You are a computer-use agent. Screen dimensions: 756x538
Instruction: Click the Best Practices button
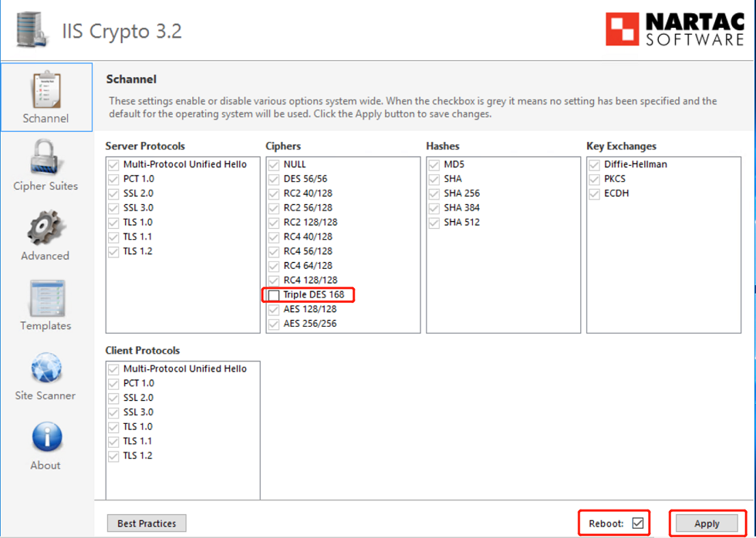click(147, 523)
